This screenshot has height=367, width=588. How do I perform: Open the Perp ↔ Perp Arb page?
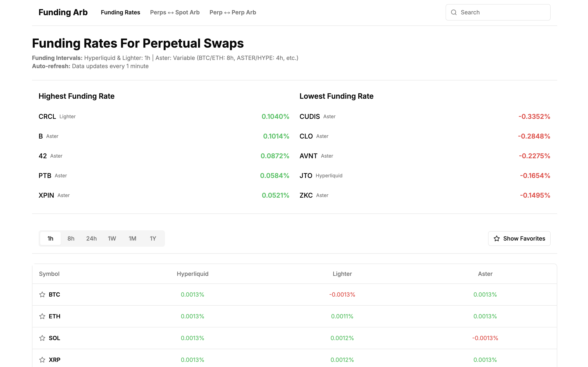click(x=233, y=12)
